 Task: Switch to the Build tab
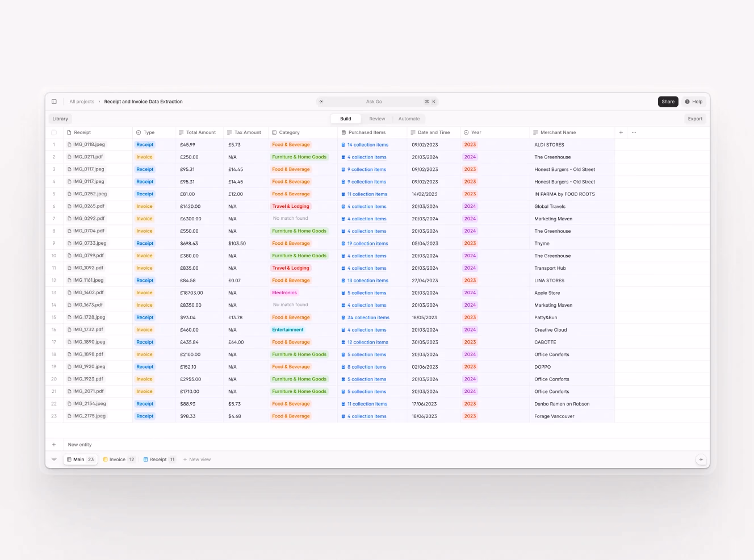click(x=346, y=119)
